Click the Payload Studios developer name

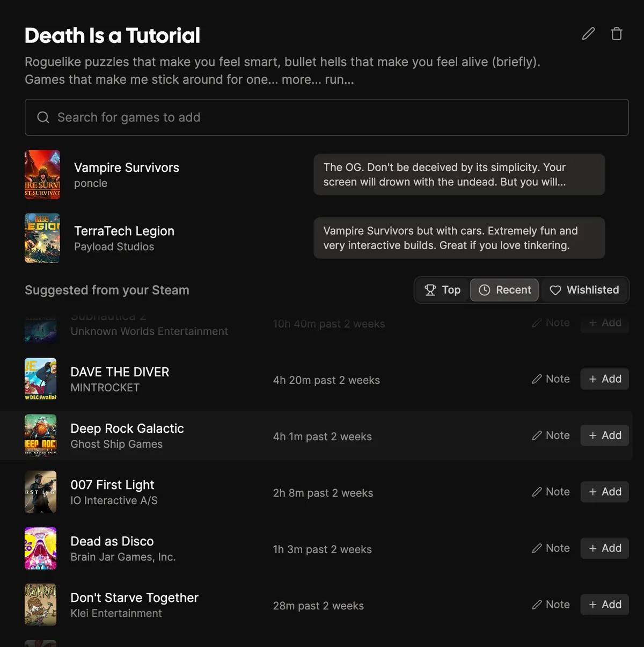(114, 246)
